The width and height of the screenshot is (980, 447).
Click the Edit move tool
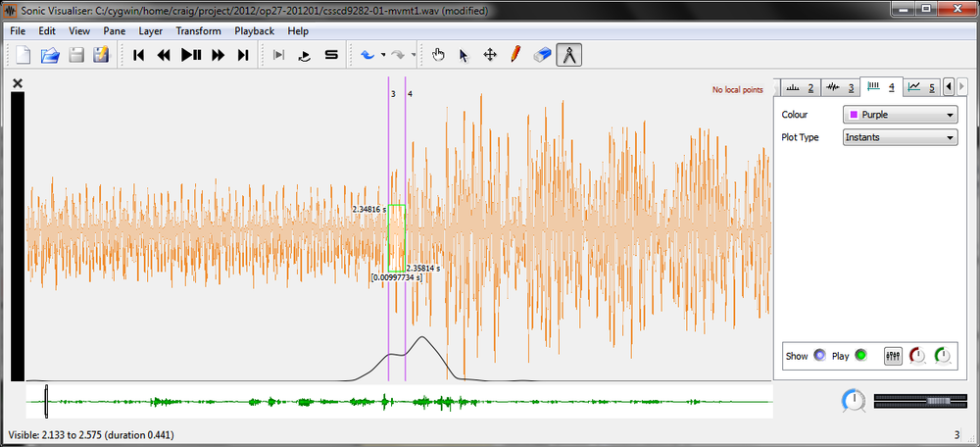(x=490, y=55)
